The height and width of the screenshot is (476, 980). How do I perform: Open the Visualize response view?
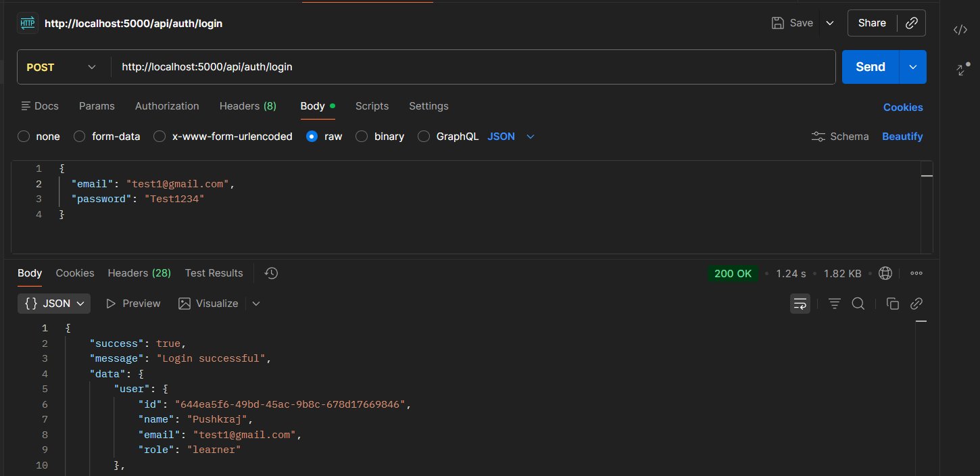[x=209, y=304]
